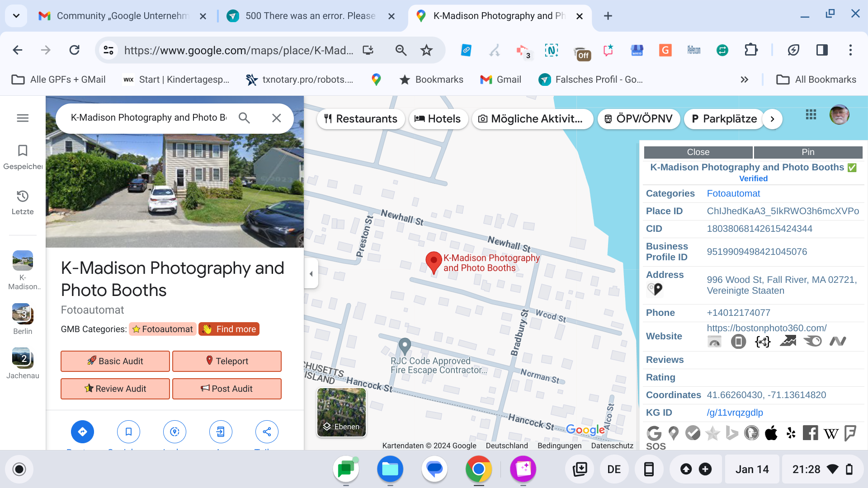Switch to the 500 error tab
The width and height of the screenshot is (868, 488).
310,16
